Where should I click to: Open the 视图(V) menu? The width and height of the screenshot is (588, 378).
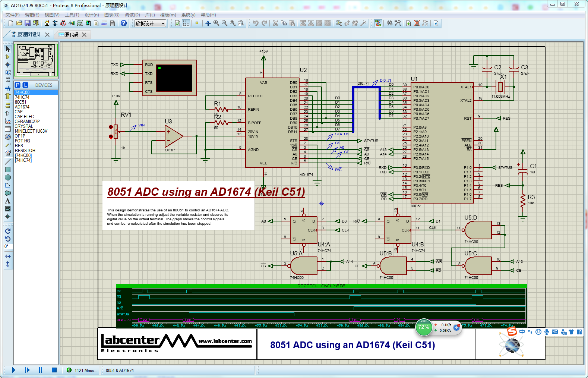click(x=52, y=15)
